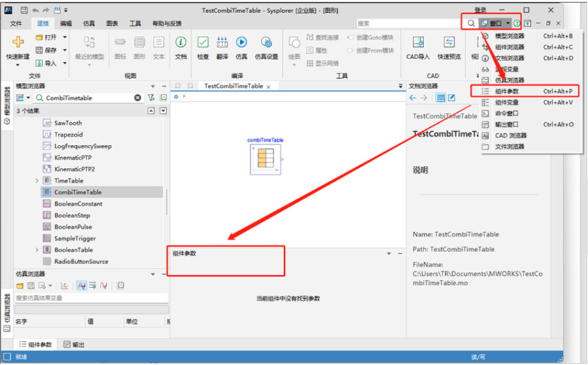This screenshot has width=588, height=365.
Task: Click the search magnifier icon beside 窗口
Action: pos(471,23)
